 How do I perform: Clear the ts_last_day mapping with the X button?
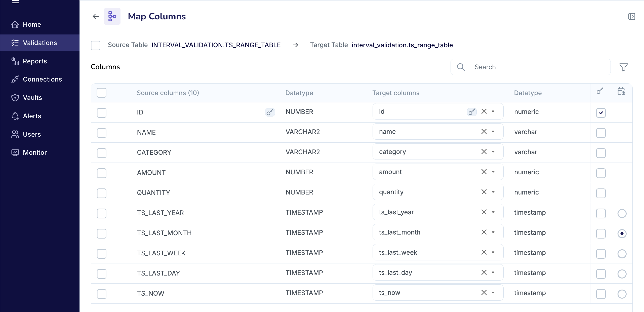point(484,272)
